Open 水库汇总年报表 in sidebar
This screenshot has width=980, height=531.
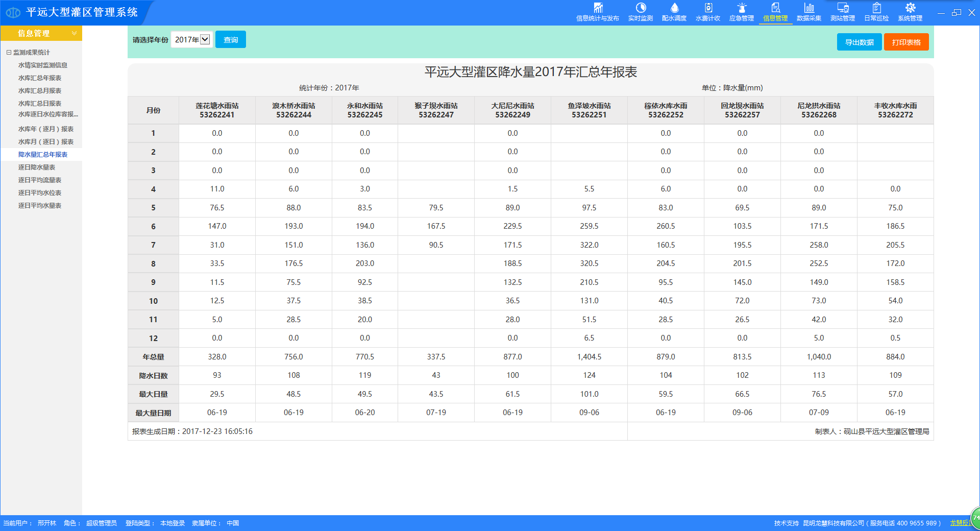(x=40, y=78)
